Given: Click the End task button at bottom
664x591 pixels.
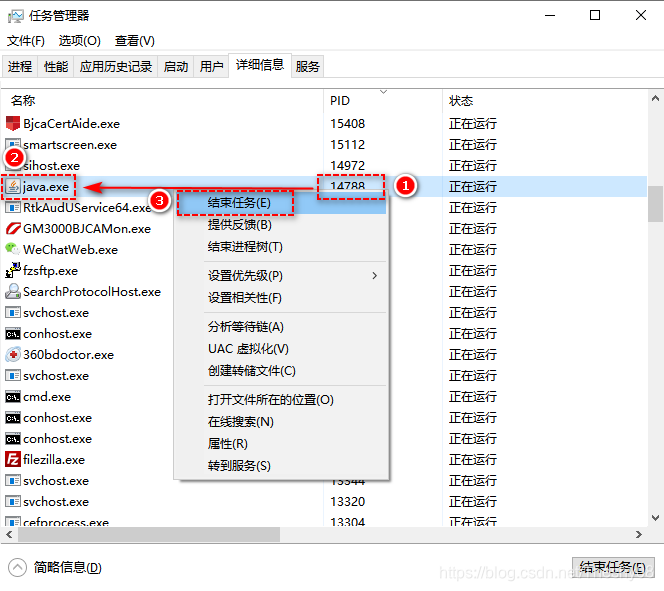Looking at the screenshot, I should [x=613, y=567].
